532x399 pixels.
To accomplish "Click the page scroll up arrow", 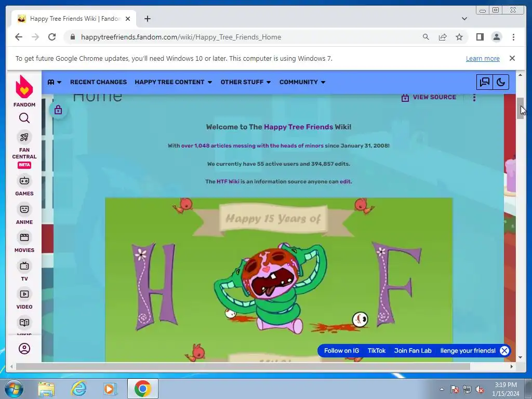I will pos(520,75).
